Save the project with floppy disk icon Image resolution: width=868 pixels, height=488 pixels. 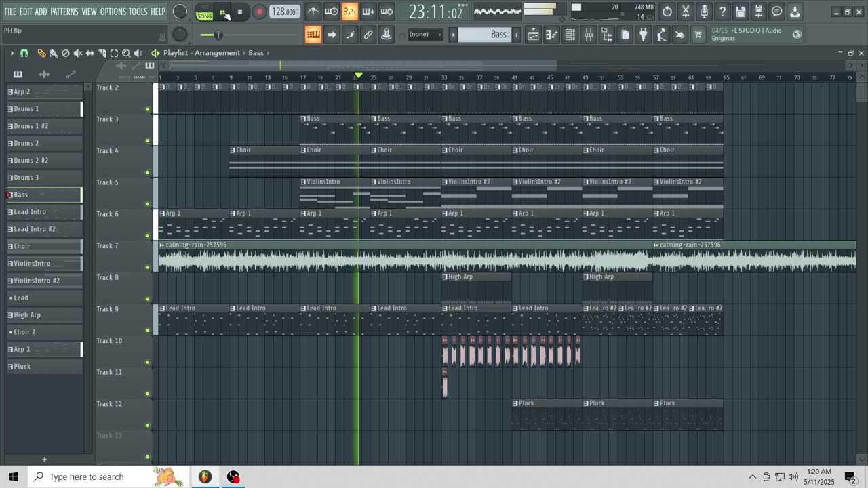[x=741, y=12]
